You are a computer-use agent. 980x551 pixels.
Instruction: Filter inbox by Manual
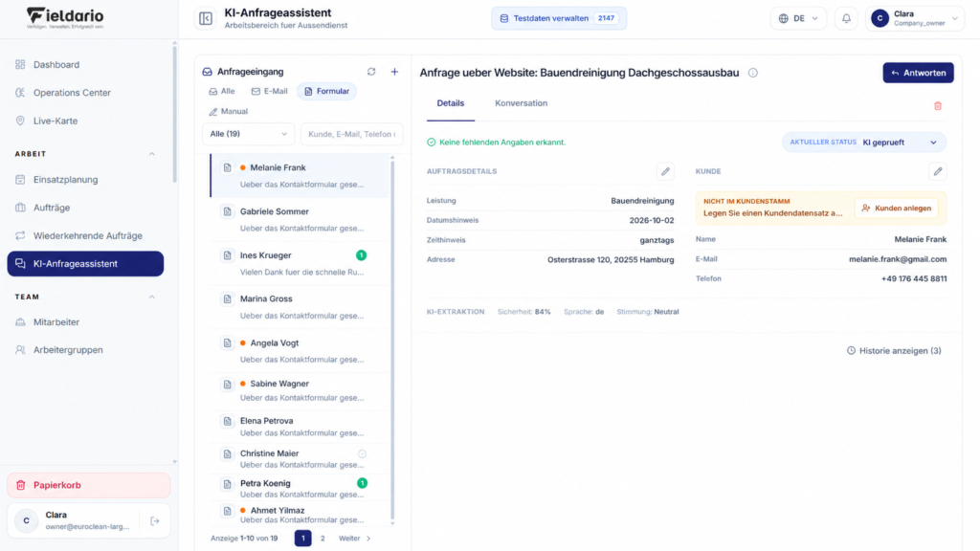(228, 111)
